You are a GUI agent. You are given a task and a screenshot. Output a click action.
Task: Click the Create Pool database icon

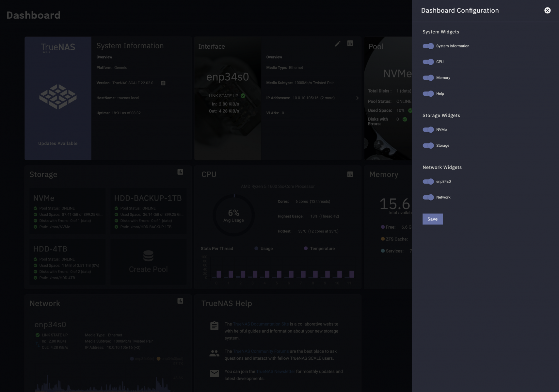[x=148, y=256]
